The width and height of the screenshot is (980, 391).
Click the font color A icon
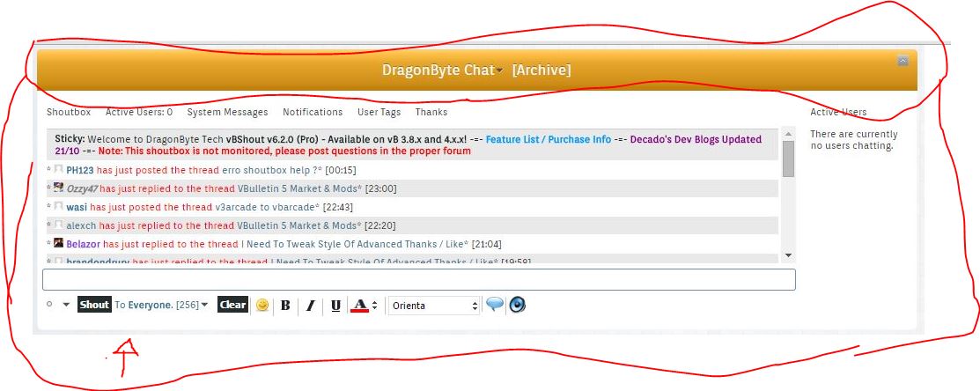[359, 305]
